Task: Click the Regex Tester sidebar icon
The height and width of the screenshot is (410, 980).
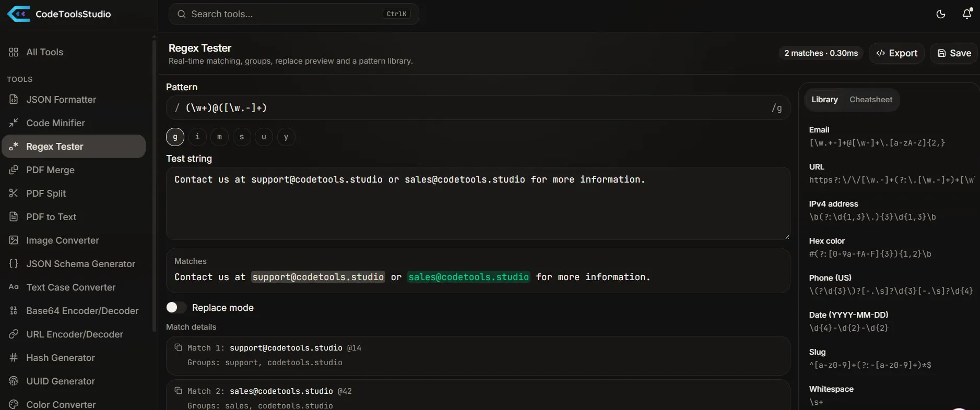Action: pyautogui.click(x=14, y=147)
